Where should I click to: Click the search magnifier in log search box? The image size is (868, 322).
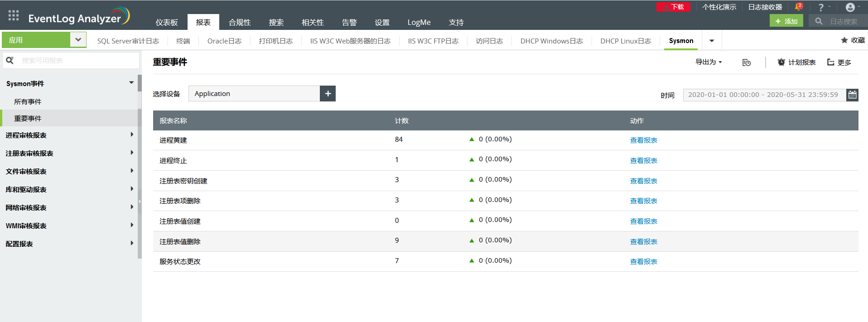click(819, 21)
